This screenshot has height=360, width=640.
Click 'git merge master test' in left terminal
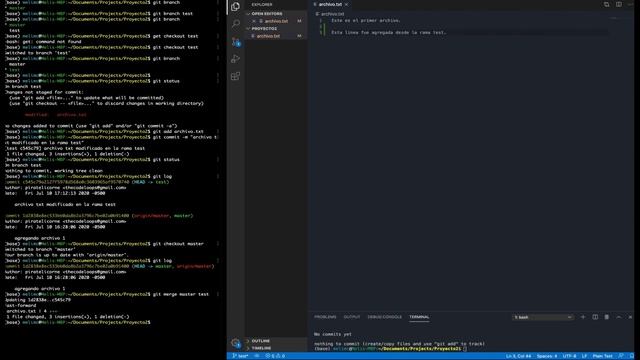pyautogui.click(x=180, y=294)
